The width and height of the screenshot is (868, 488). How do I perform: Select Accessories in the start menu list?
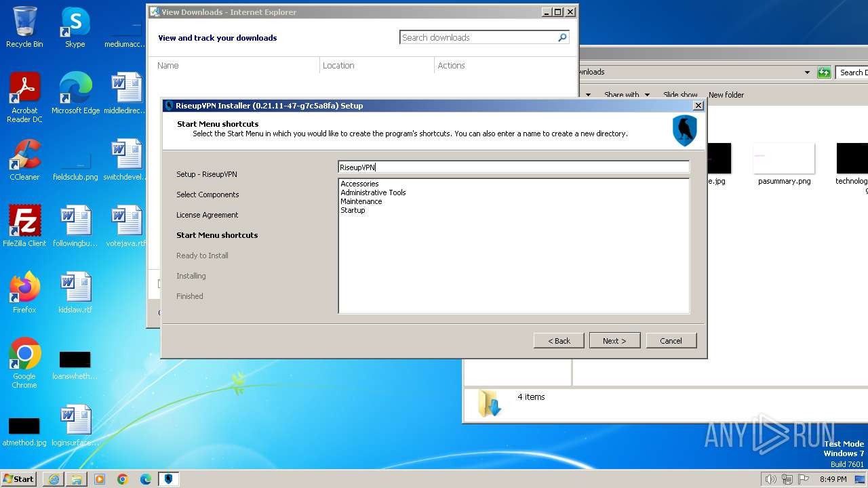click(x=359, y=184)
